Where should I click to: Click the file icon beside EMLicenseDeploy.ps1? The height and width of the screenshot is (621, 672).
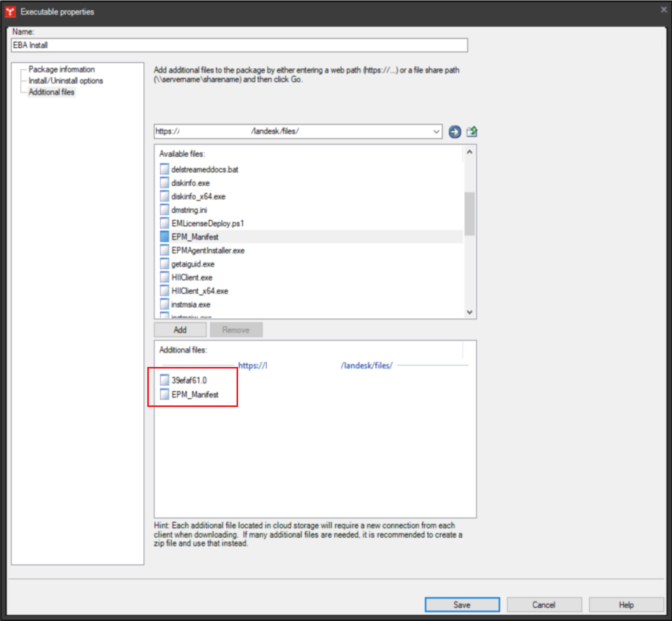click(164, 223)
